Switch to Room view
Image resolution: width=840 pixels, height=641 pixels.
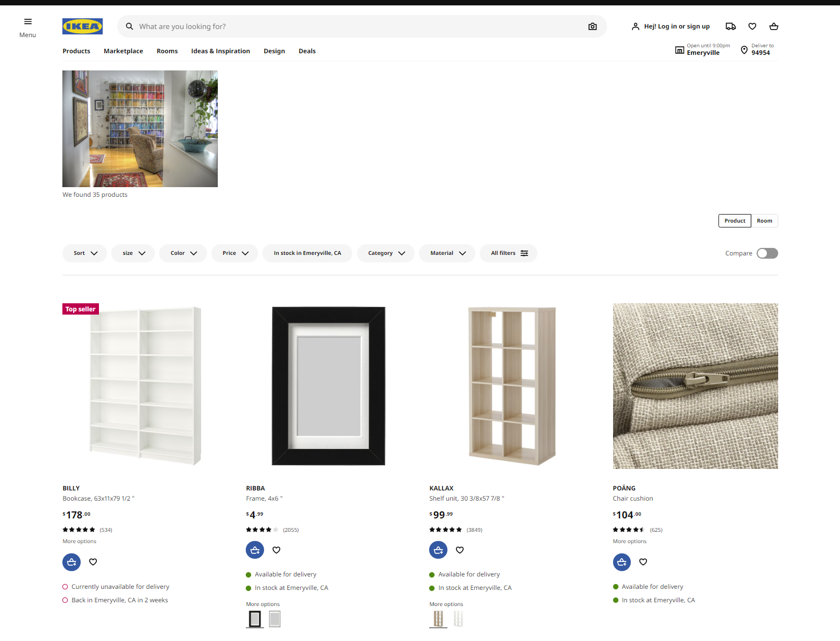click(764, 221)
